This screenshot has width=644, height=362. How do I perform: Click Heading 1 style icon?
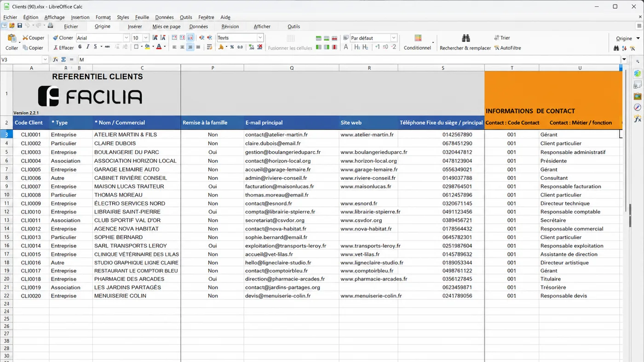click(357, 47)
